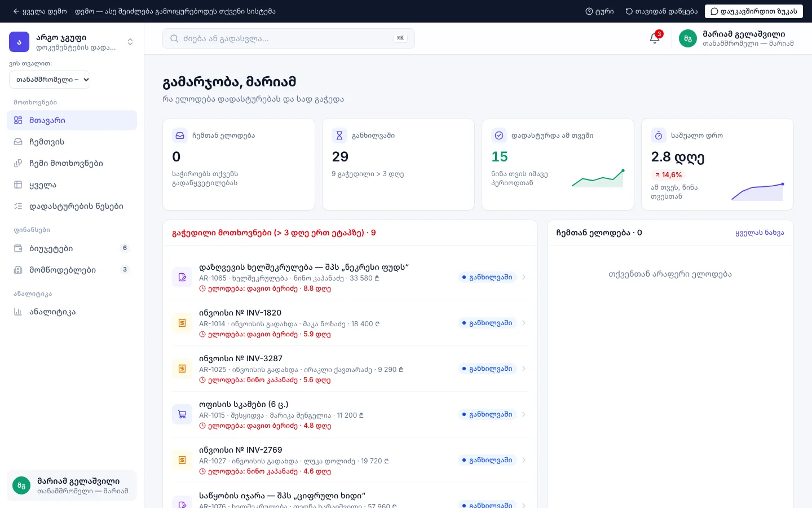The width and height of the screenshot is (812, 508).
Task: Click invoice icon of INV-3287 row
Action: (182, 369)
